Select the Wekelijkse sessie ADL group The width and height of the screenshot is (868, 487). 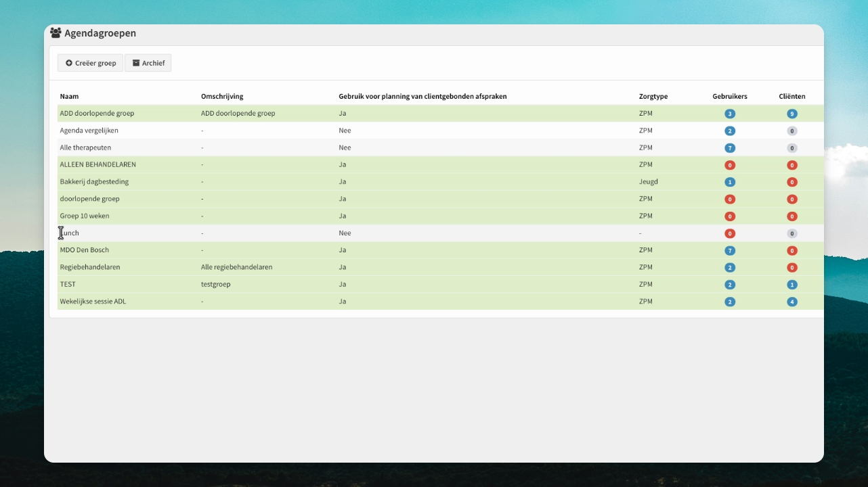point(93,302)
